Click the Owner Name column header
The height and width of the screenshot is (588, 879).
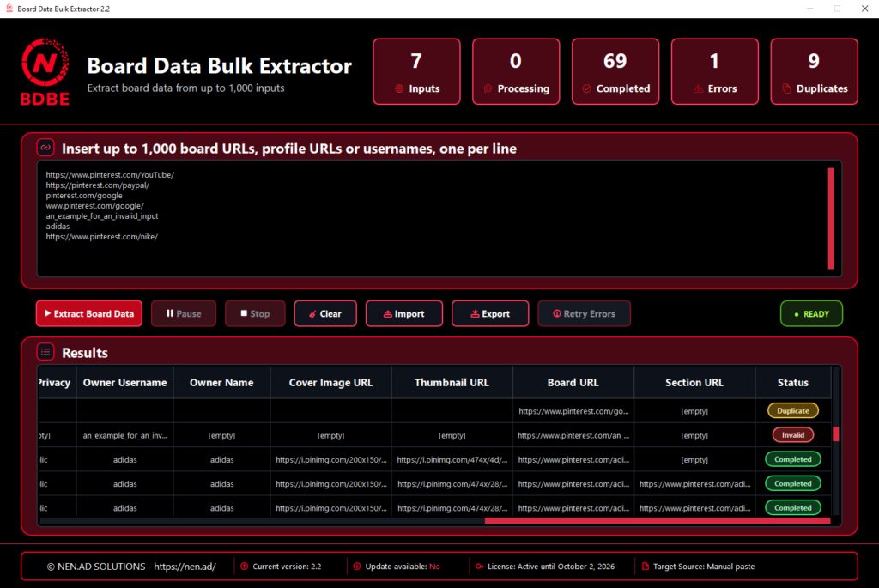pyautogui.click(x=222, y=382)
